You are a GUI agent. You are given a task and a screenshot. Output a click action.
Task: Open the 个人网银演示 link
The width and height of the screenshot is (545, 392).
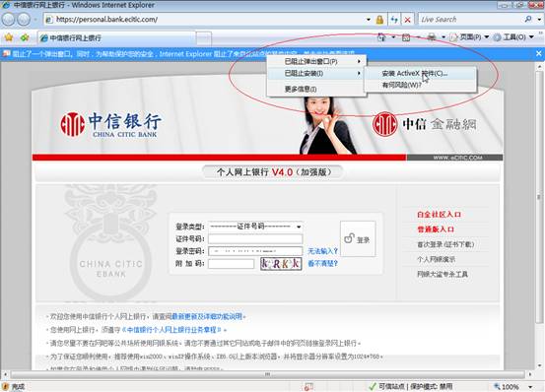(x=437, y=259)
